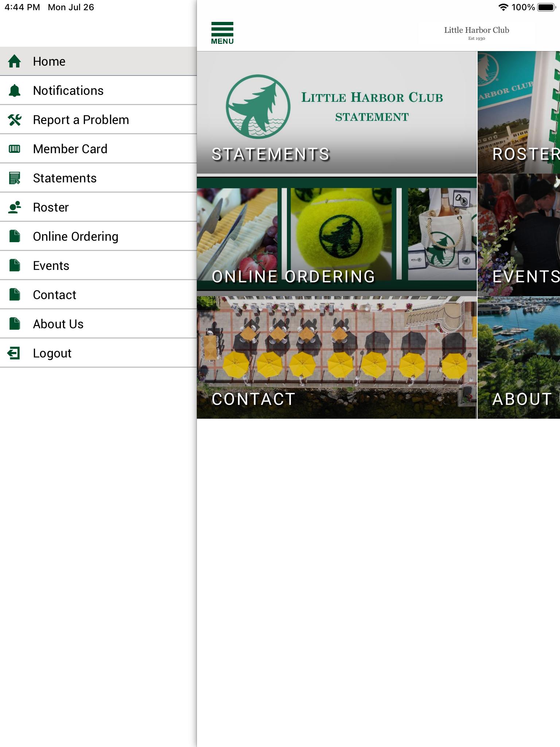
Task: Open the EVENTS tile
Action: [519, 235]
